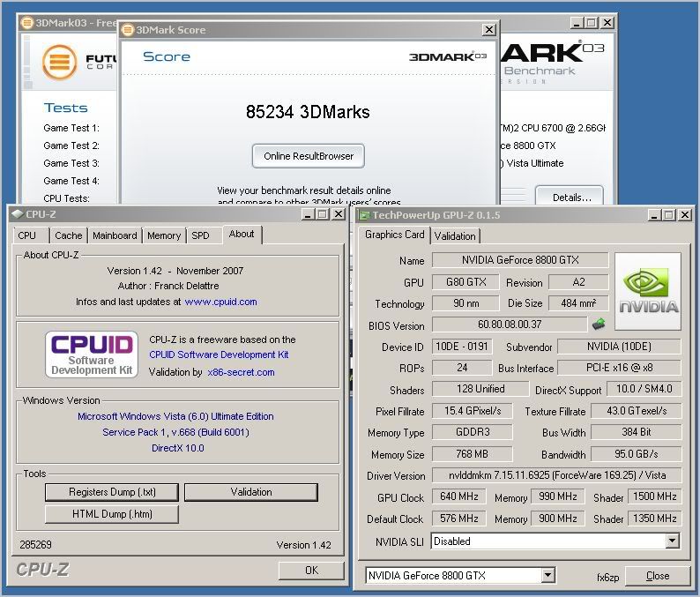Screen dimensions: 700x597
Task: Click the Memory Type GDDR3 field
Action: pos(472,432)
